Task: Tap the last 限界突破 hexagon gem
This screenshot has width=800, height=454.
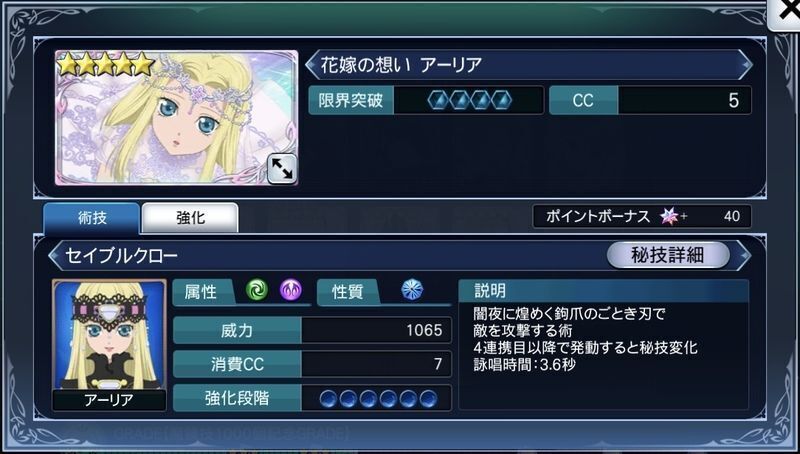Action: pos(502,100)
